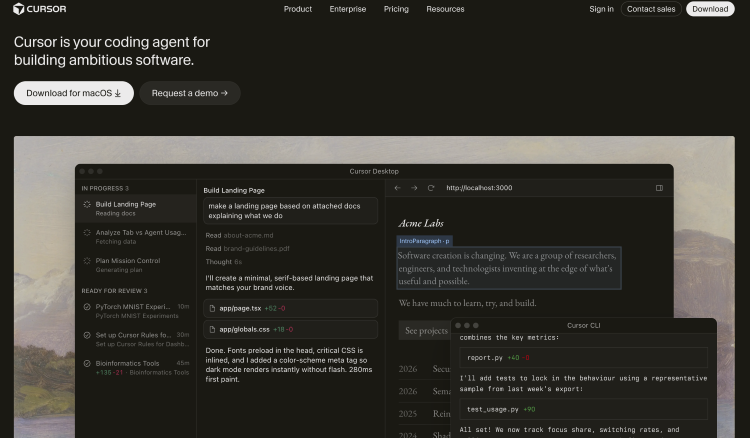
Task: Click the spinner icon beside Plan Mission Control
Action: click(87, 261)
